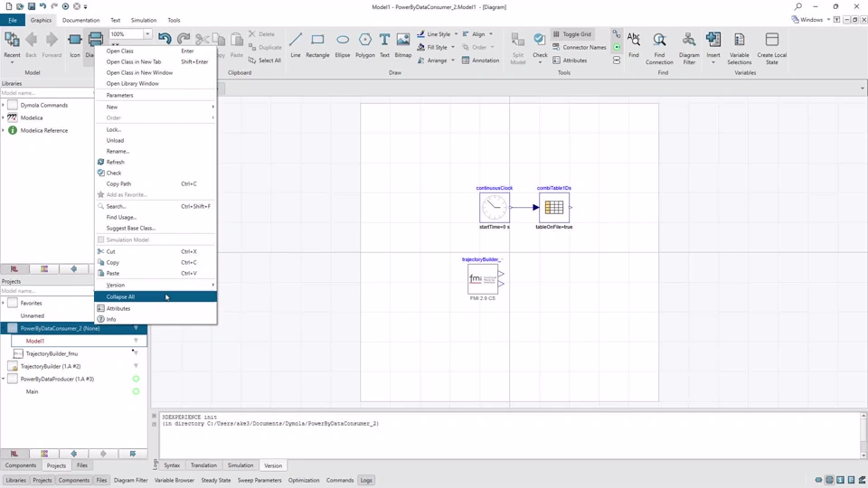Click Find Usage... in context menu
This screenshot has height=488, width=868.
click(x=155, y=217)
